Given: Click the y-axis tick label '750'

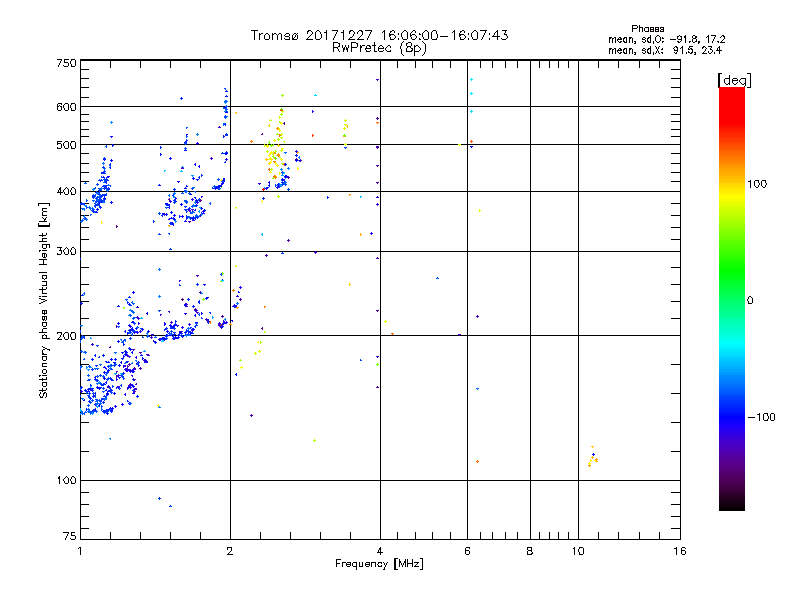Looking at the screenshot, I should 66,63.
